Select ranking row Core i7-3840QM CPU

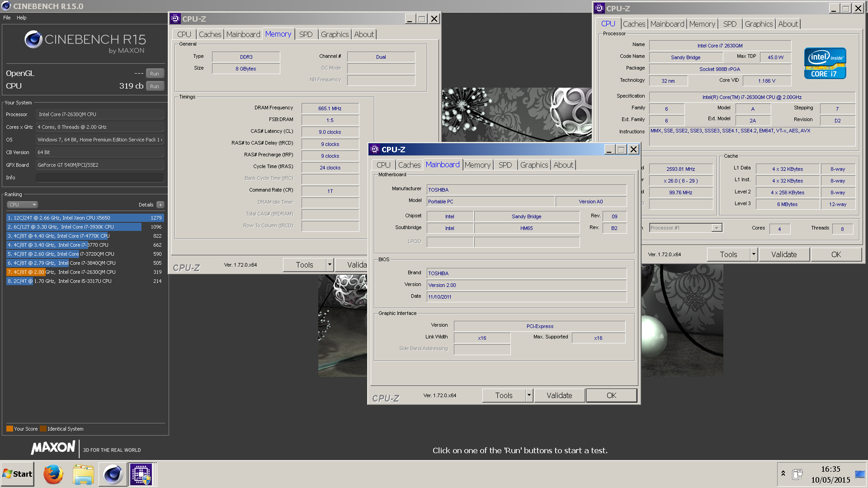(x=85, y=263)
